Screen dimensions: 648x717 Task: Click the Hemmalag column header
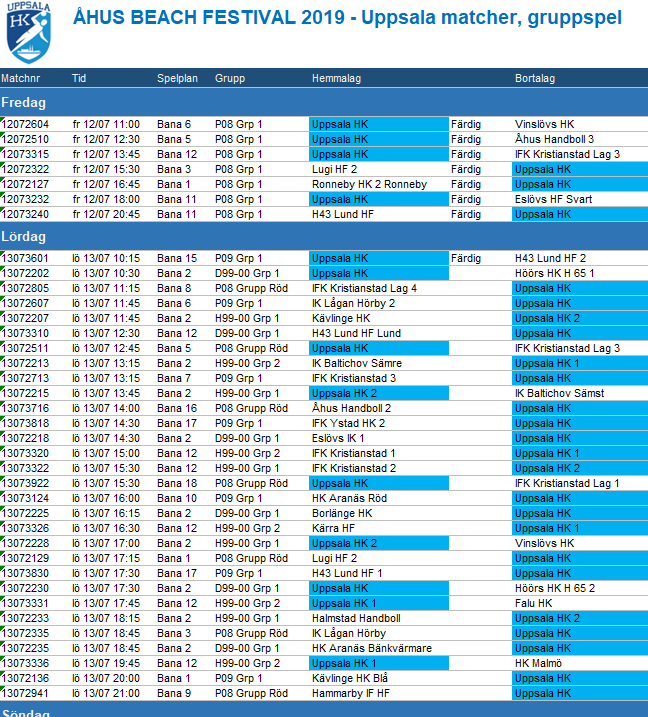[x=337, y=78]
